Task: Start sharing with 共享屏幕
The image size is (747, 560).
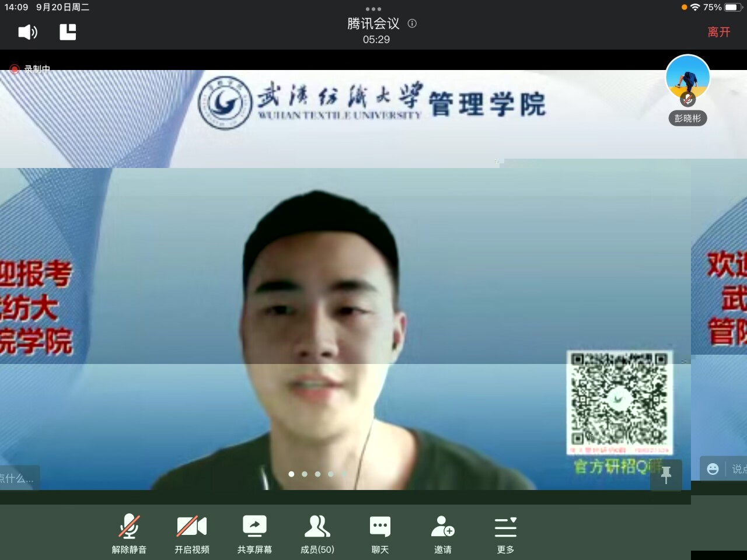Action: point(254,534)
